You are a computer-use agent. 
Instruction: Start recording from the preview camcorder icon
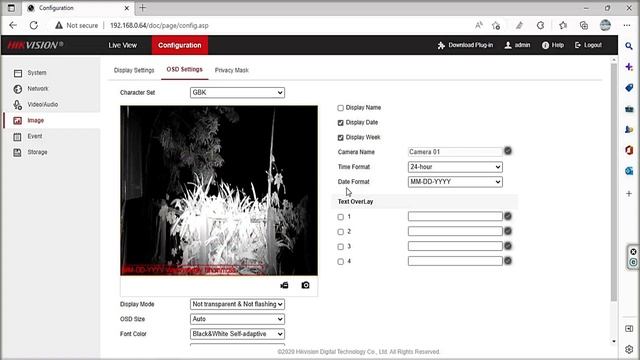284,285
